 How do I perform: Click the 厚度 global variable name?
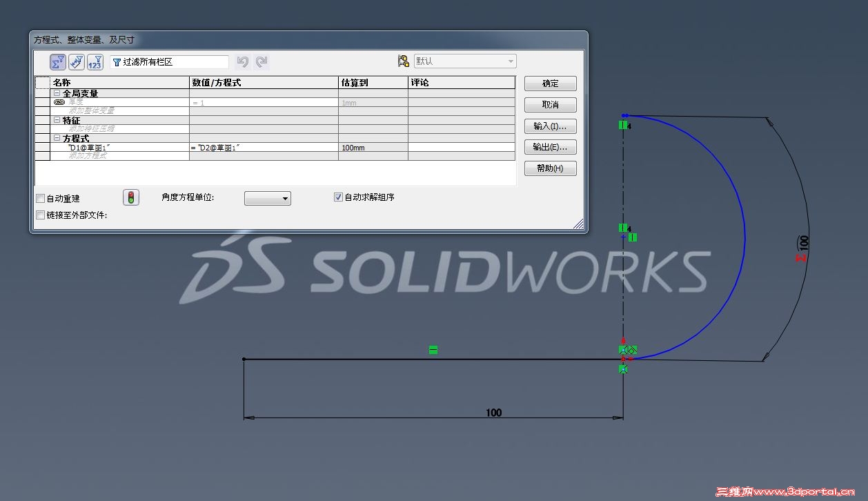click(75, 102)
